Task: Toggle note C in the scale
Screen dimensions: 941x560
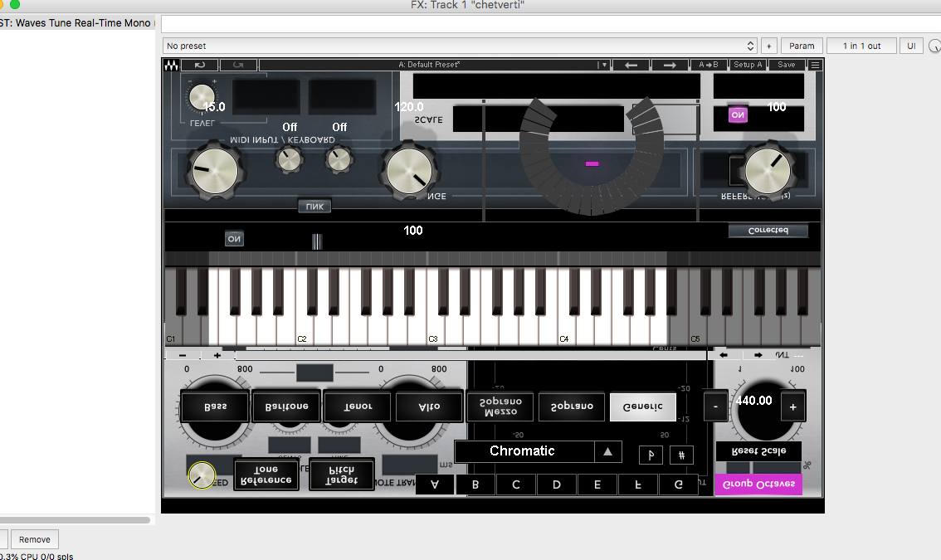Action: pos(516,485)
